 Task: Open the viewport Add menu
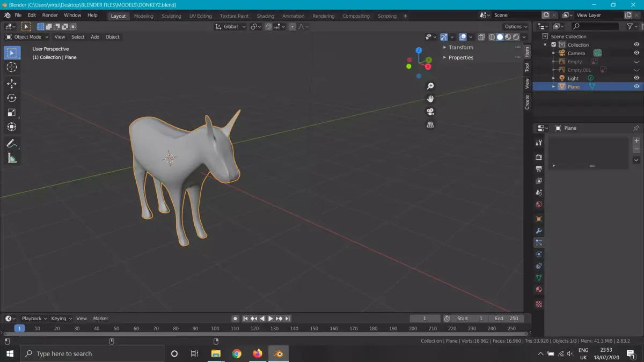coord(95,37)
